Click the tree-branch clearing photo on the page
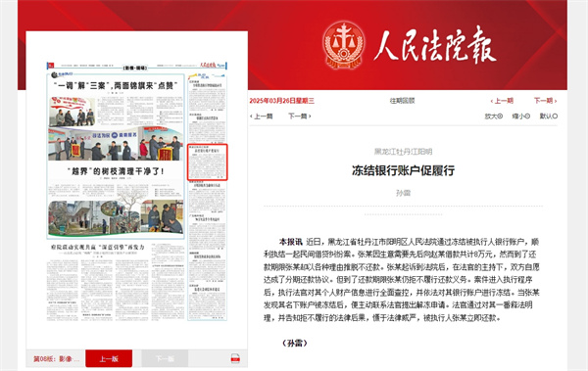This screenshot has height=371, width=588. click(115, 217)
